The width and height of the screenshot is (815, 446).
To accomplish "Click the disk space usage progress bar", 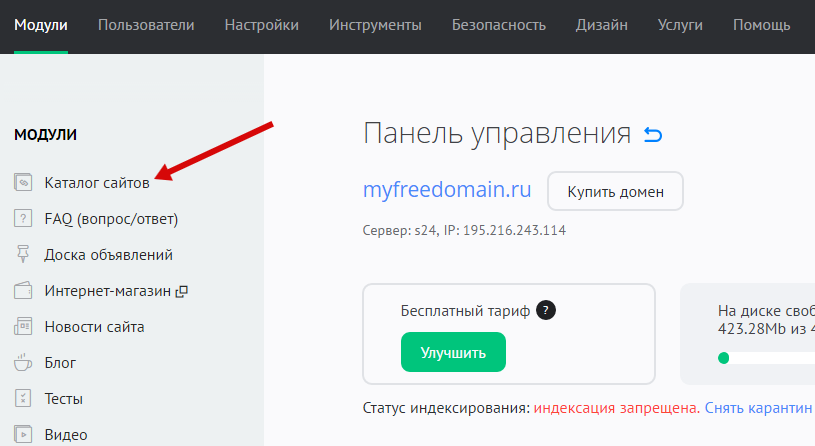I will 765,358.
